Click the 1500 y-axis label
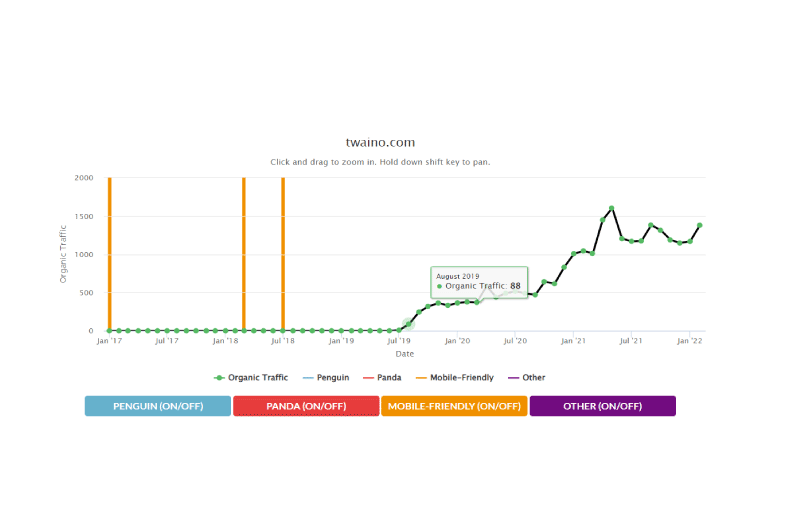 tap(84, 216)
